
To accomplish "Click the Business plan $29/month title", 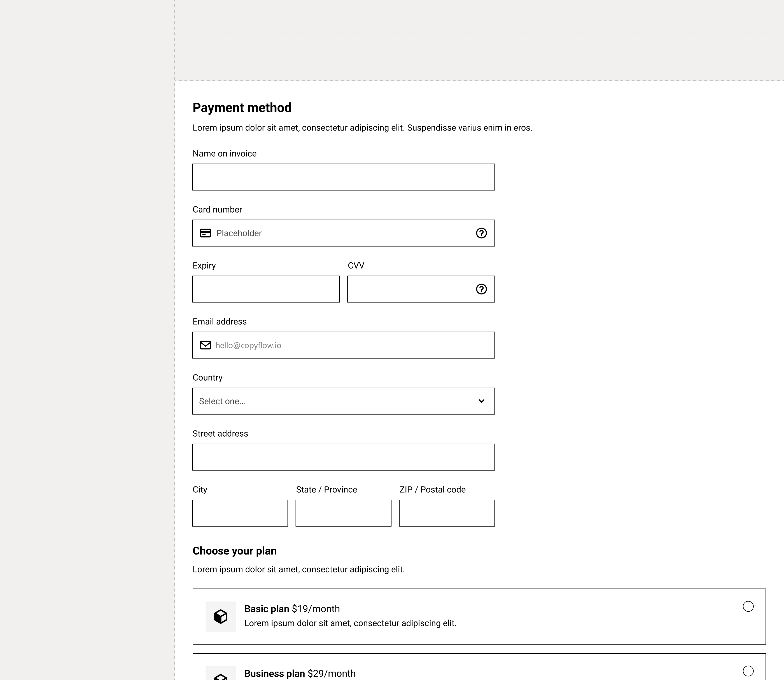I will click(300, 673).
